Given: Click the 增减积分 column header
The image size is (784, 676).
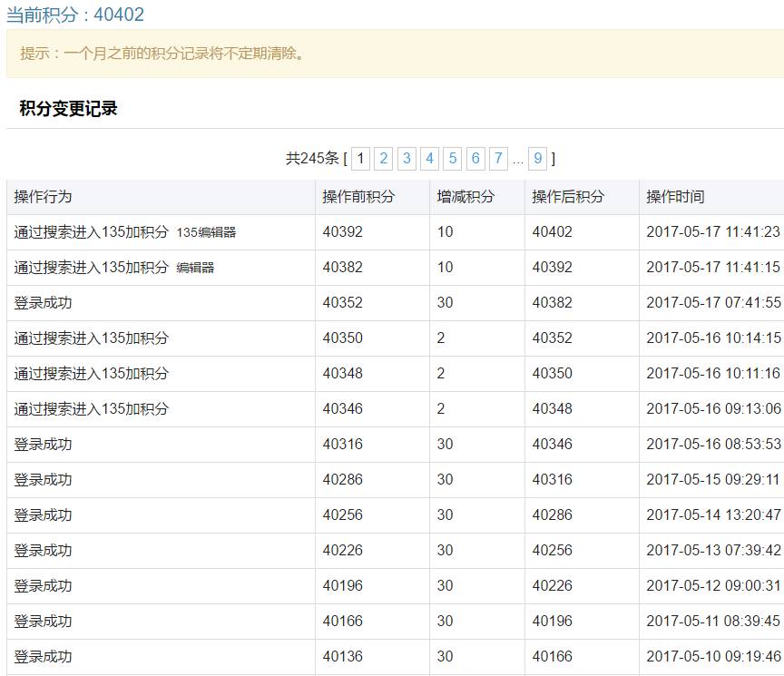Looking at the screenshot, I should click(x=465, y=197).
